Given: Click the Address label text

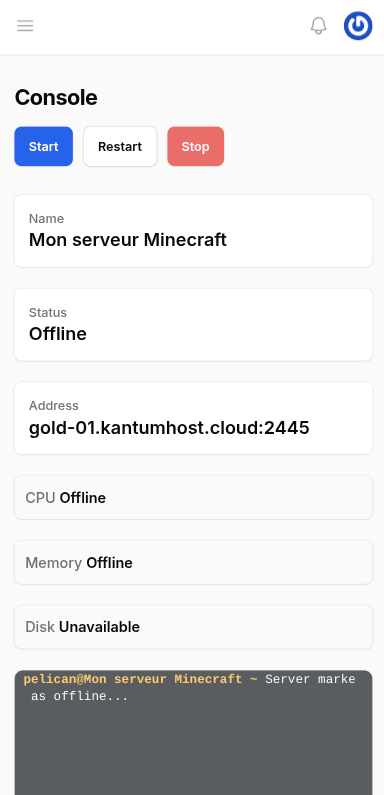Looking at the screenshot, I should pyautogui.click(x=54, y=406).
